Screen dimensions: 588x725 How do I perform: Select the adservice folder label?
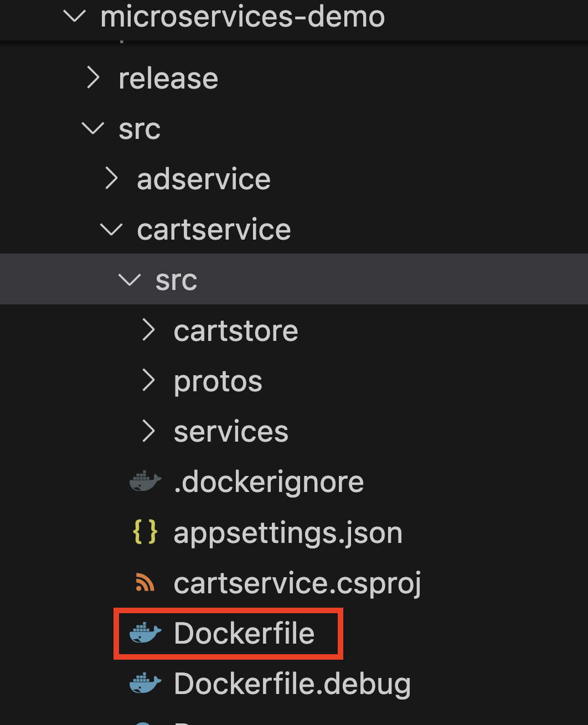(204, 179)
